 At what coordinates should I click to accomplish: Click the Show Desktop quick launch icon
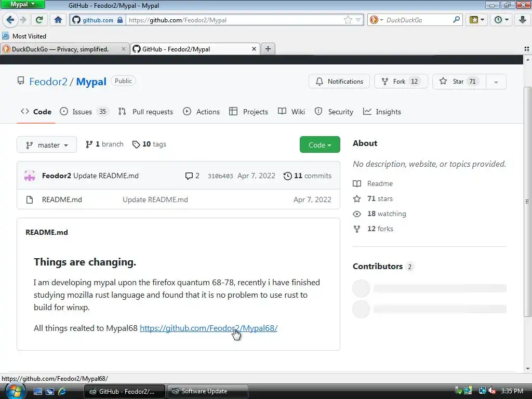pyautogui.click(x=37, y=391)
